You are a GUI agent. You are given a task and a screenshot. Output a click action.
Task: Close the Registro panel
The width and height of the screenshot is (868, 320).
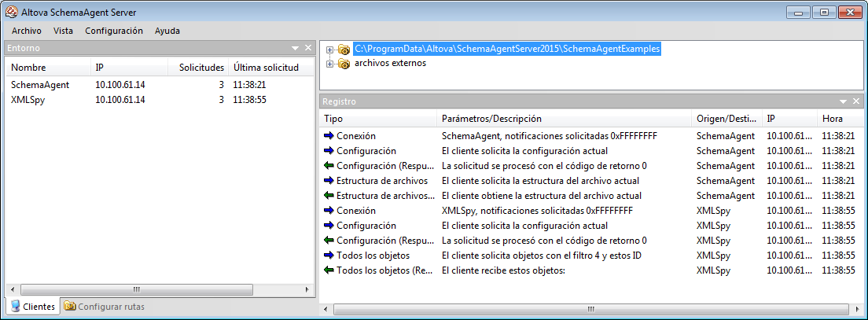[856, 101]
